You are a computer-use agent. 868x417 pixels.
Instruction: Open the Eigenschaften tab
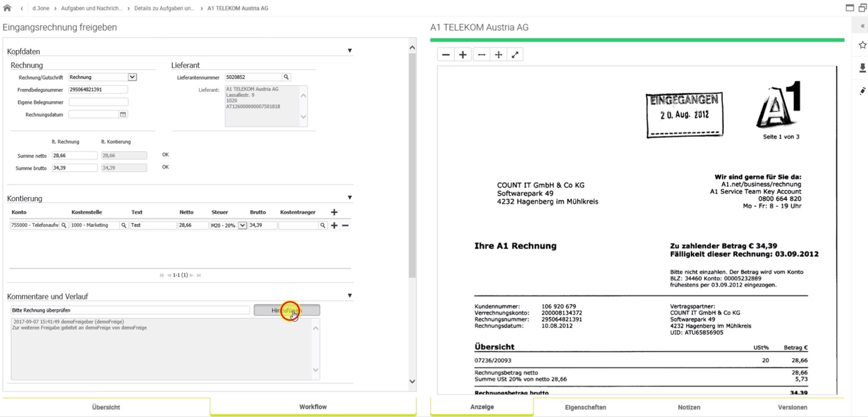(x=585, y=407)
